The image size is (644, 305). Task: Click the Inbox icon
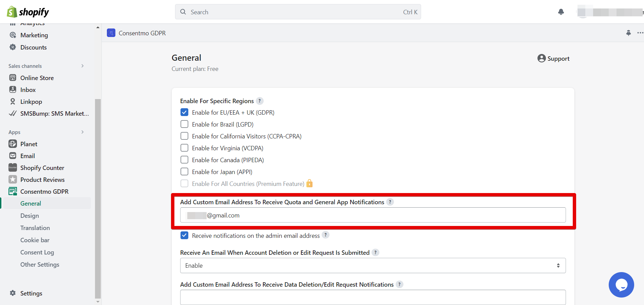(13, 90)
